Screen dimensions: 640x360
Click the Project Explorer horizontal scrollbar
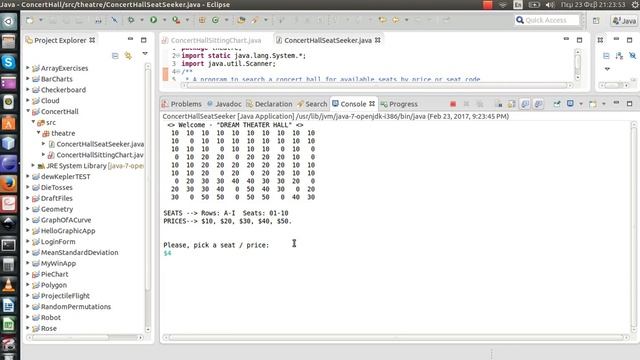84,338
